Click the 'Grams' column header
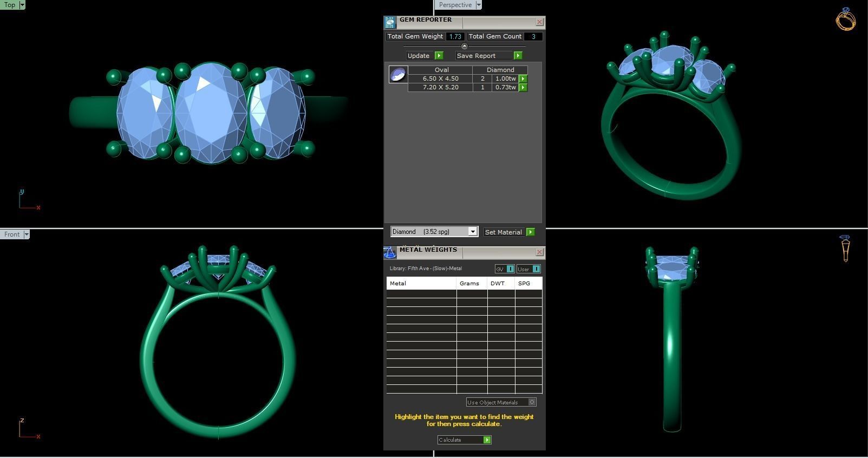 pos(472,283)
